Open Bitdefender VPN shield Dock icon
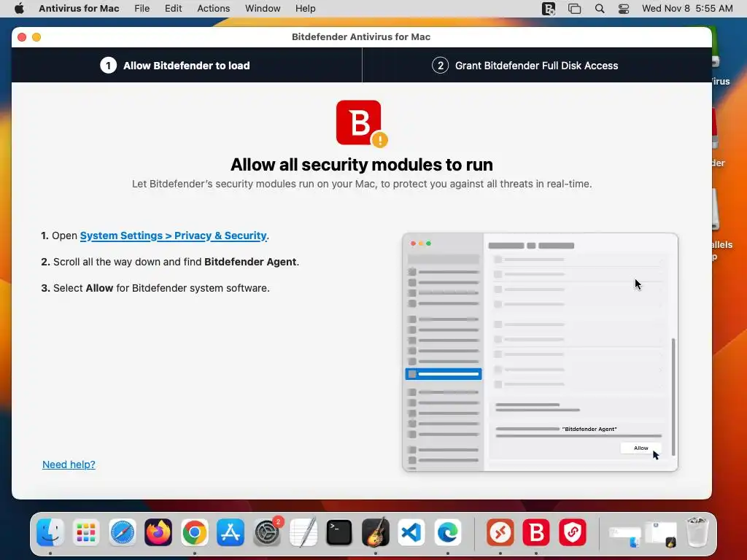This screenshot has width=747, height=560. [x=572, y=532]
